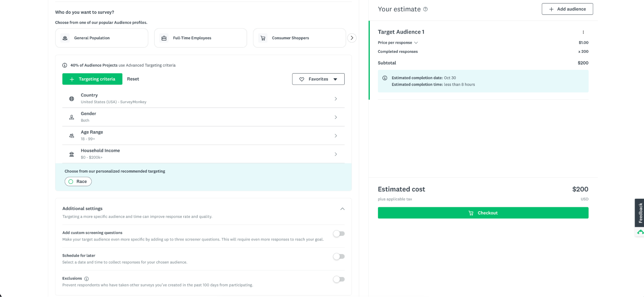Click the info icon beside Exclusions

[86, 278]
